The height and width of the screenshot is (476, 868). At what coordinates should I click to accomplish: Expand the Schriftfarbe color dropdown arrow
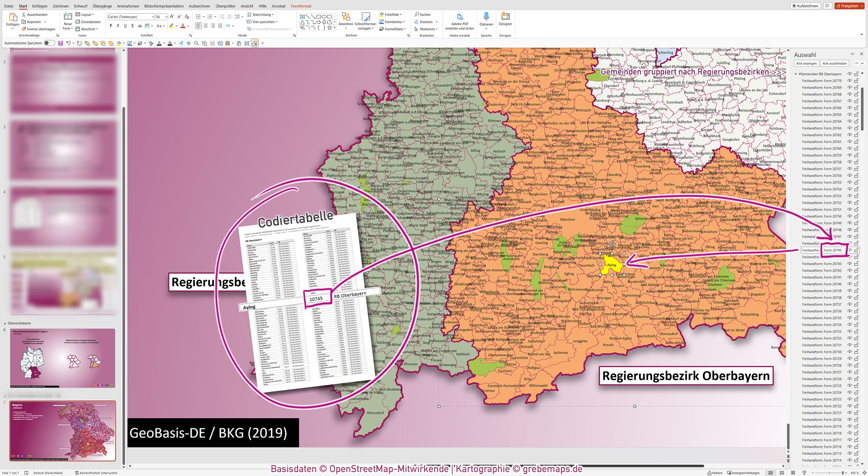point(188,25)
